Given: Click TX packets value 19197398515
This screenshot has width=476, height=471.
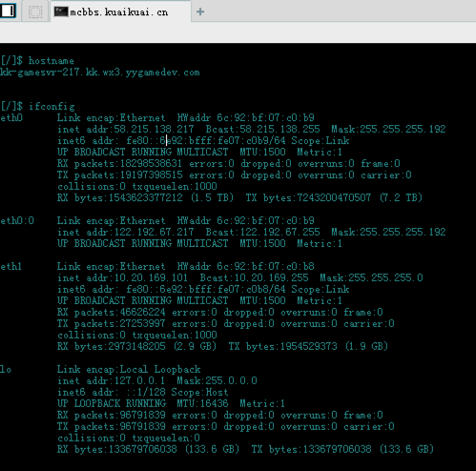Looking at the screenshot, I should pyautogui.click(x=151, y=174).
